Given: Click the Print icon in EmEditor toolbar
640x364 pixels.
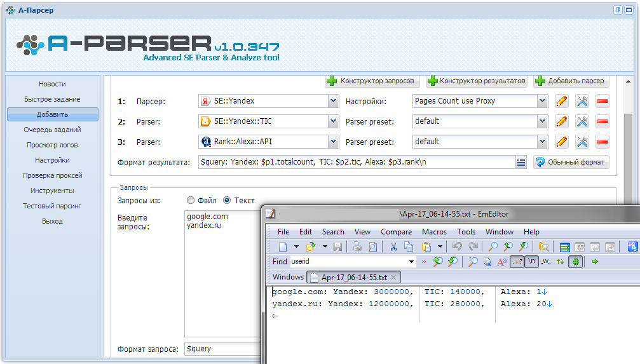Looking at the screenshot, I should tap(358, 246).
